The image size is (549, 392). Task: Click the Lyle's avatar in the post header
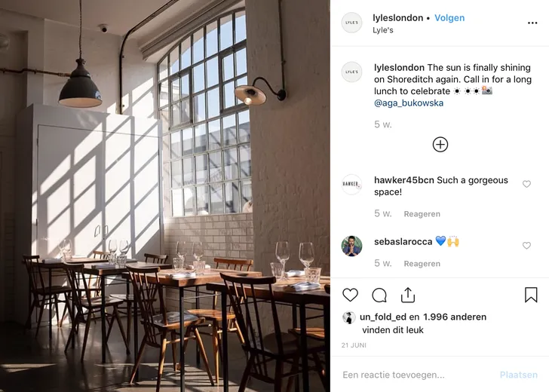pyautogui.click(x=351, y=23)
